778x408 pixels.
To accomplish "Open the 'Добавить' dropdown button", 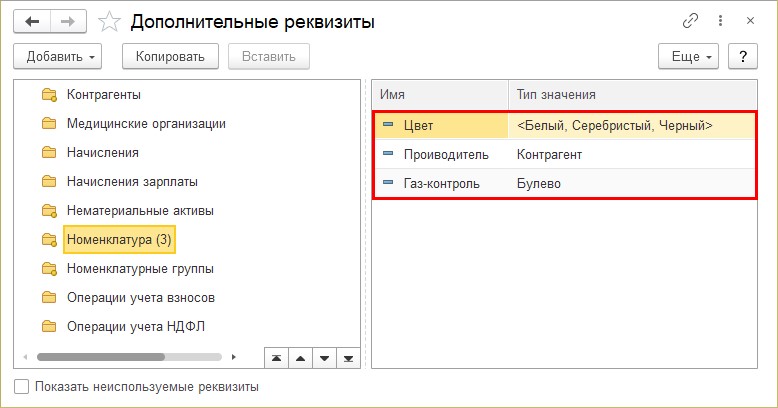I will click(63, 56).
